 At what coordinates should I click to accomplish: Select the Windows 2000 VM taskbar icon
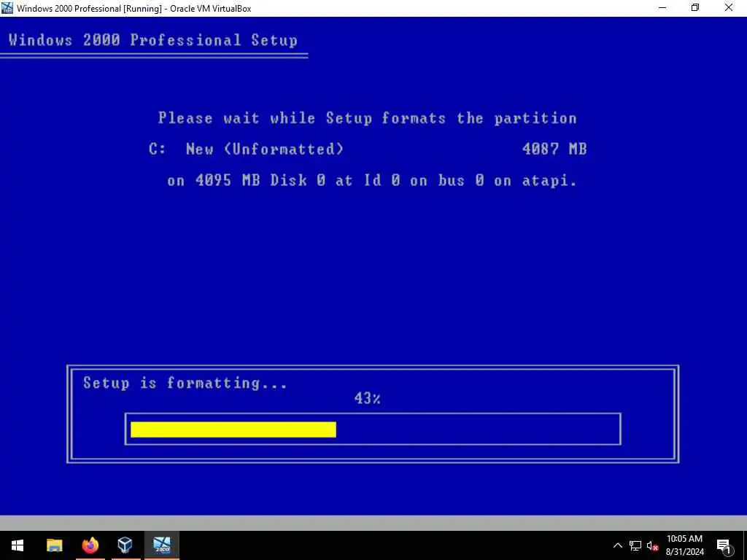(x=162, y=545)
